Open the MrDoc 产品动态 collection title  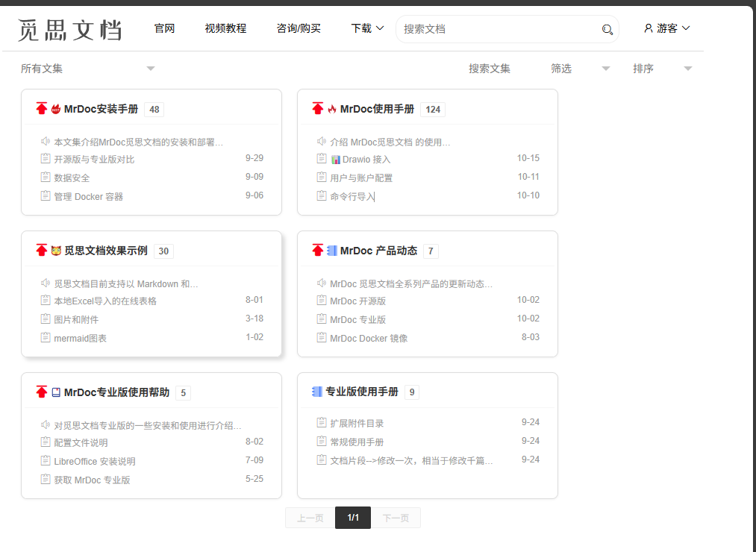pyautogui.click(x=378, y=251)
